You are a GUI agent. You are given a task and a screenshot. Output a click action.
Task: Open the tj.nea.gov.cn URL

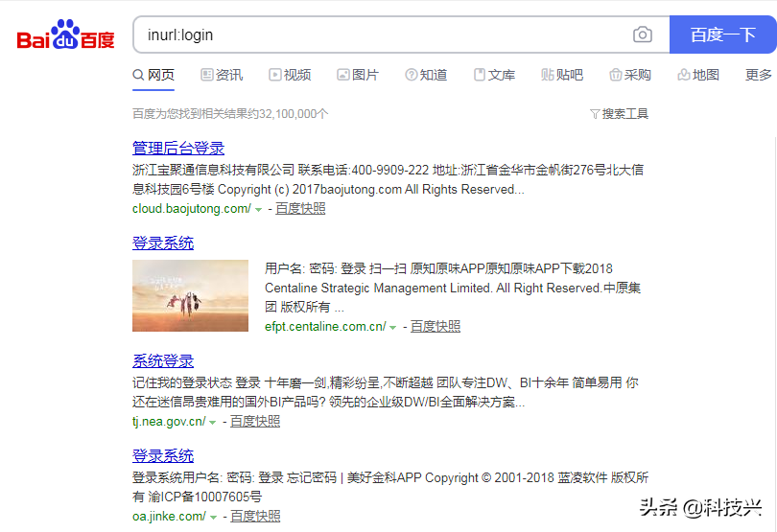click(169, 422)
